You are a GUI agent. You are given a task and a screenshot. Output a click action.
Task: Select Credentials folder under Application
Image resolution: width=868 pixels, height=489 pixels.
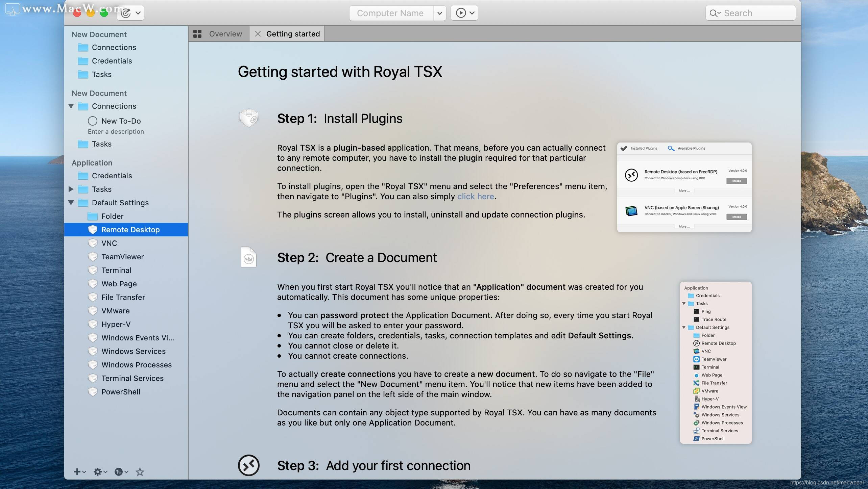(x=126, y=176)
